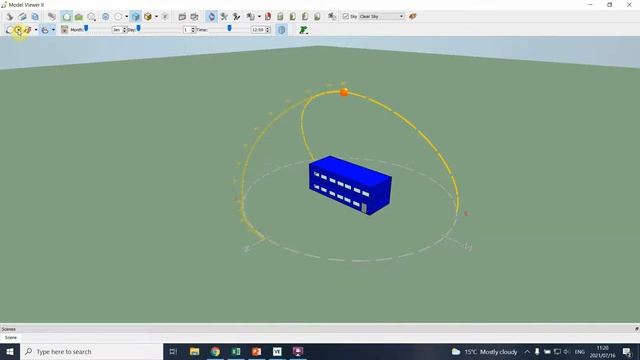Click the white circle toolbar icon
Image resolution: width=640 pixels, height=360 pixels.
(118, 17)
